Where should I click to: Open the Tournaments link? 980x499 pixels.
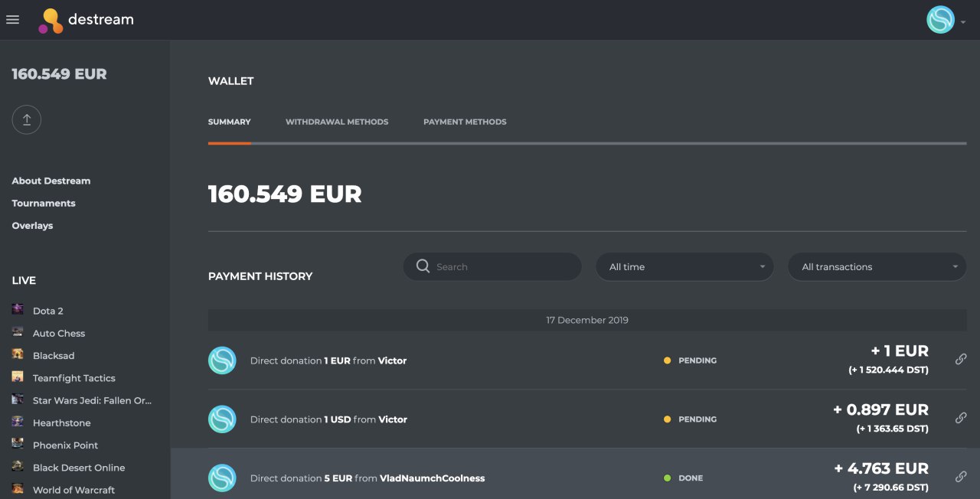(x=44, y=203)
